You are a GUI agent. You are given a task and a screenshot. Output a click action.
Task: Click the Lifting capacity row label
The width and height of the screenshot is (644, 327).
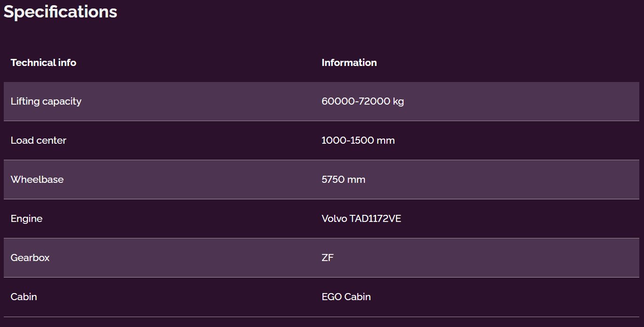pos(46,101)
